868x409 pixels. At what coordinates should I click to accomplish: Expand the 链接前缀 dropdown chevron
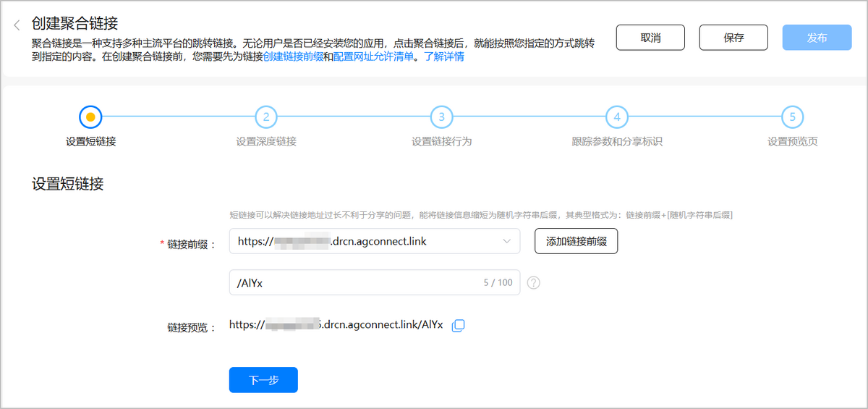point(506,242)
